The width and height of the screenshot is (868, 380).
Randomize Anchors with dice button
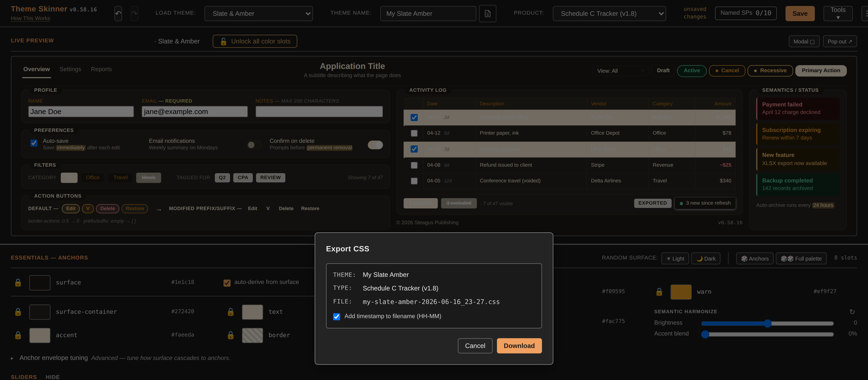(754, 259)
